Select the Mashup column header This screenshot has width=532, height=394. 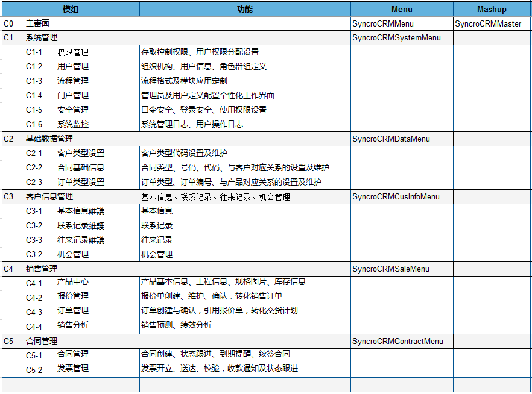tap(492, 9)
